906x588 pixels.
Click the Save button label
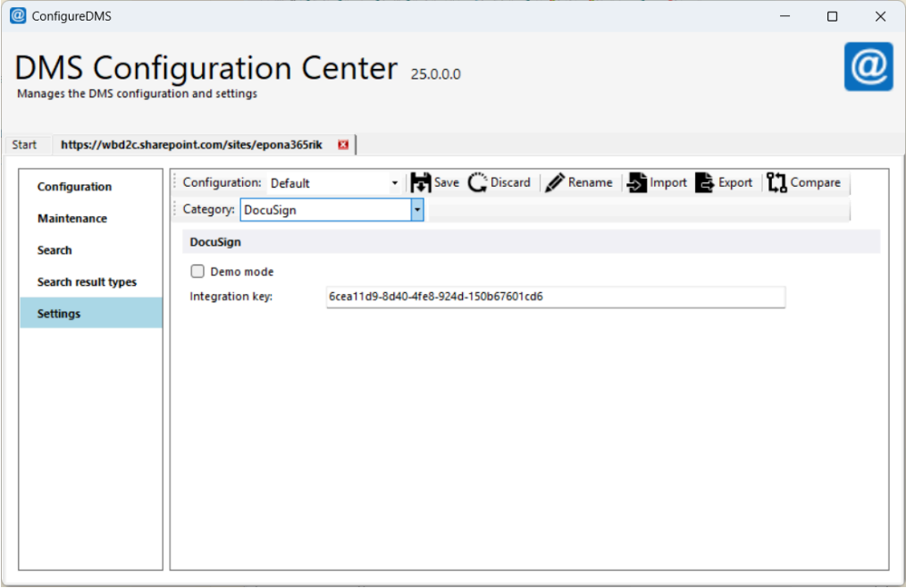[447, 182]
